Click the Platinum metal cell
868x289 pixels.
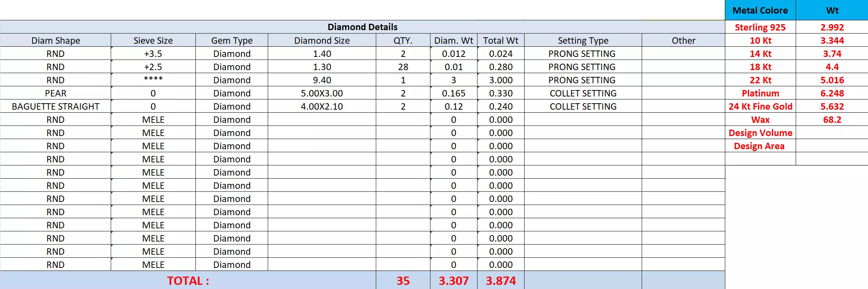[760, 93]
